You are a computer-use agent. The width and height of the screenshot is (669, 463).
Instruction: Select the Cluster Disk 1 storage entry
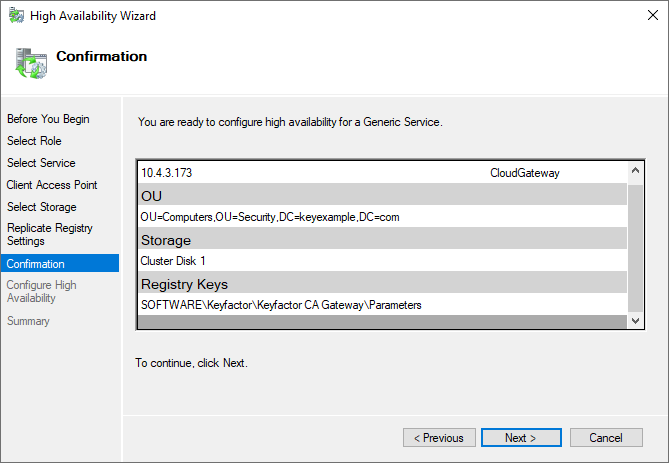pyautogui.click(x=174, y=261)
